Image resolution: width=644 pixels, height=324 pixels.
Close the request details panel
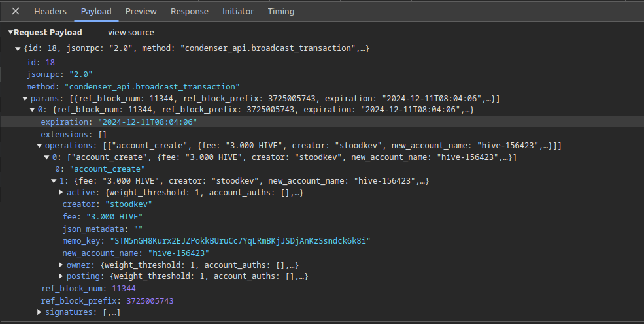coord(16,11)
